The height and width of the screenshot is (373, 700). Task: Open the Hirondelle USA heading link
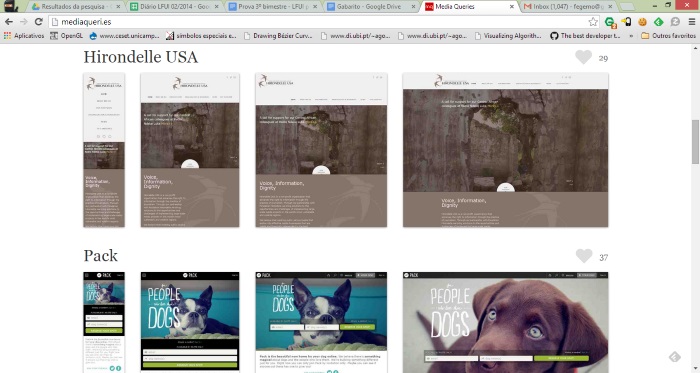click(x=141, y=57)
